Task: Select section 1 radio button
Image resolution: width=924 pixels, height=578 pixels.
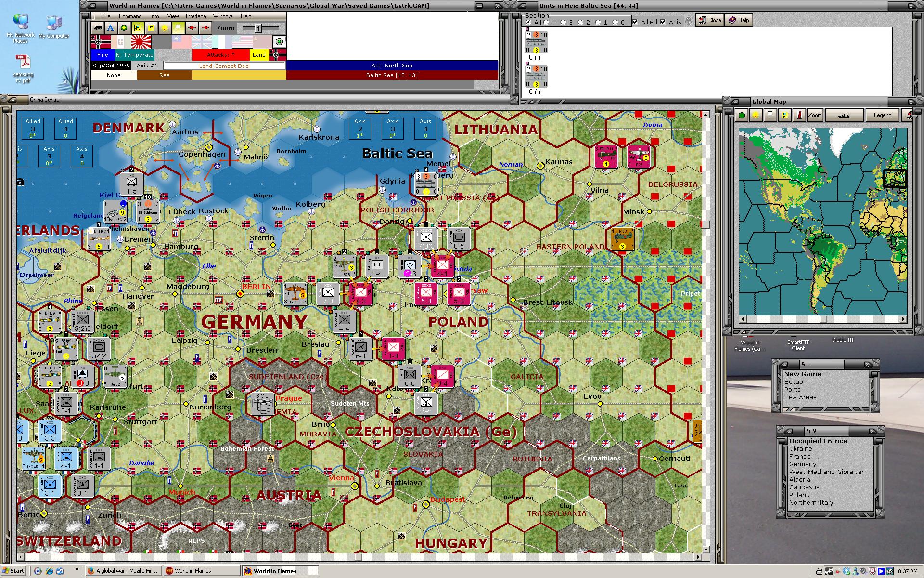Action: [598, 22]
